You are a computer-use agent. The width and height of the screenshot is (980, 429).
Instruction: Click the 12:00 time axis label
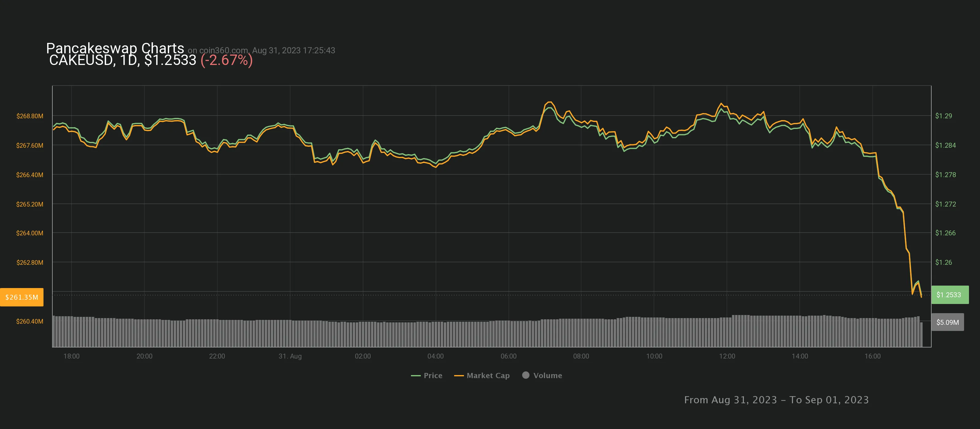coord(727,356)
